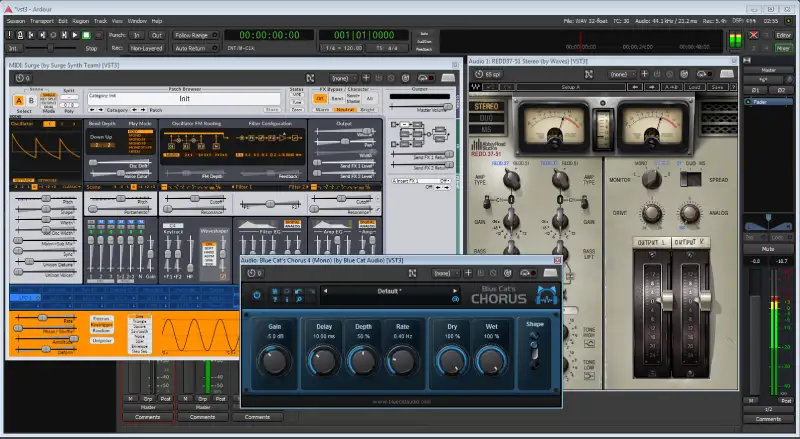Select STEREO mode on REDD plugin
The image size is (800, 439).
[486, 106]
